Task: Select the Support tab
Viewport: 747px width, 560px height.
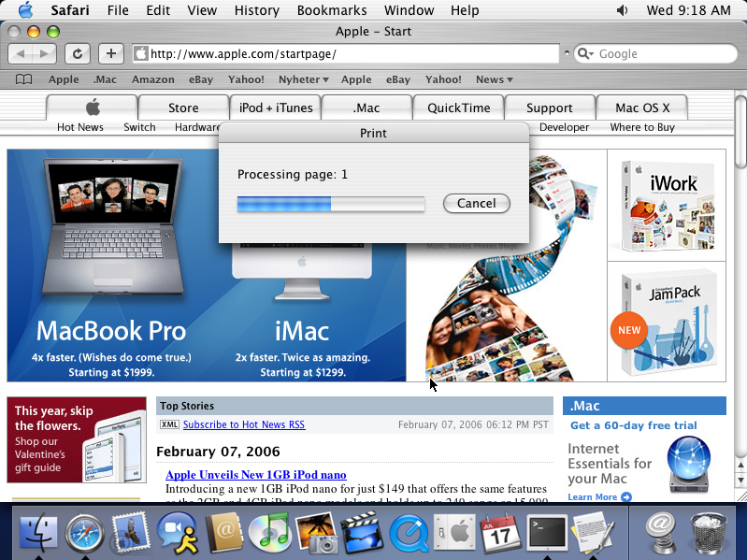Action: (550, 108)
